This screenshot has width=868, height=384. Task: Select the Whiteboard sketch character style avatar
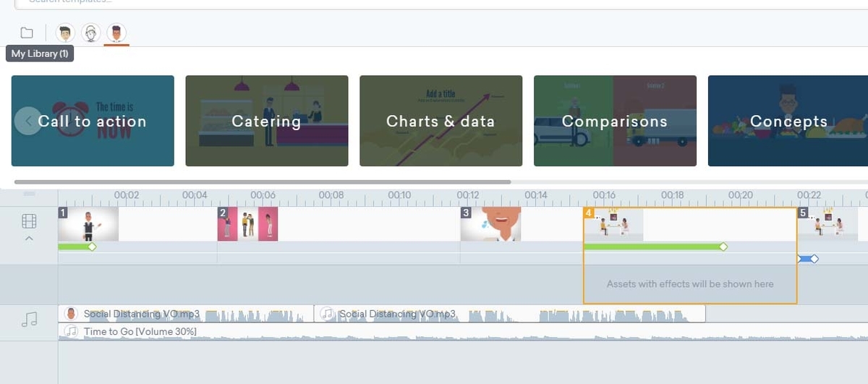[90, 33]
